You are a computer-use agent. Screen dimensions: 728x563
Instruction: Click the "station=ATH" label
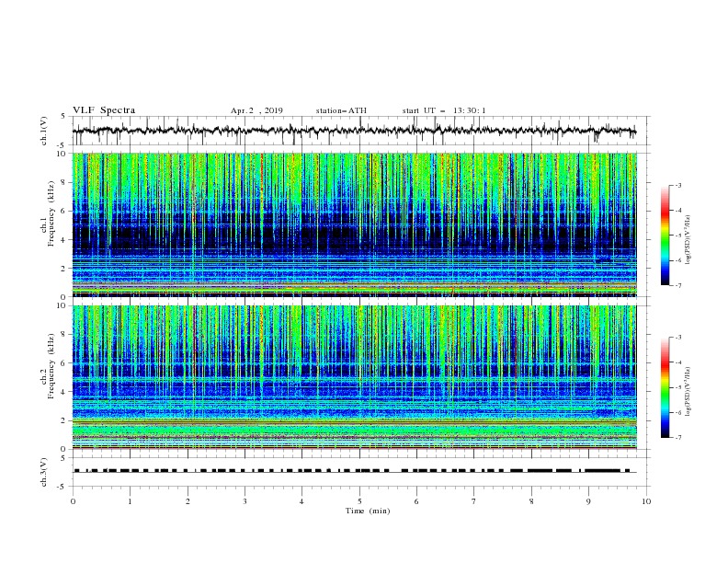coord(341,110)
